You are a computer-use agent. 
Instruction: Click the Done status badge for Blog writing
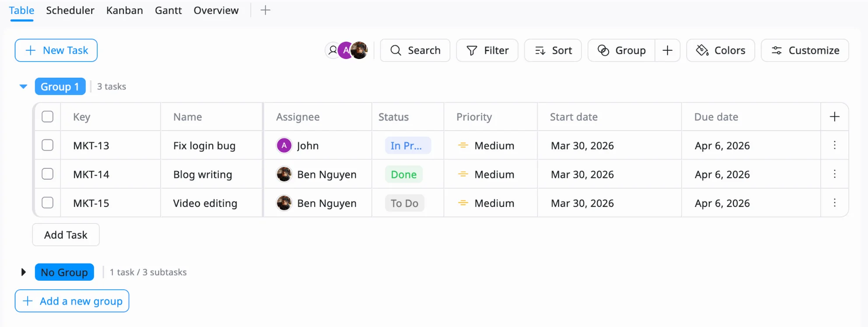[x=403, y=174]
